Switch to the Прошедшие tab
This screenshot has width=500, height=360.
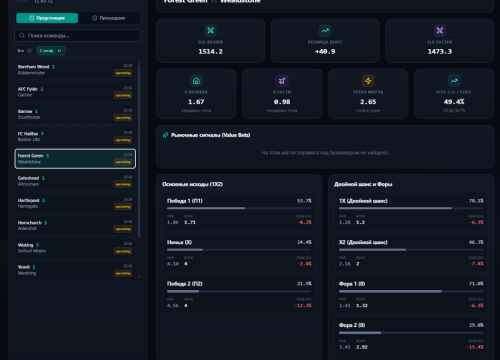pyautogui.click(x=109, y=18)
